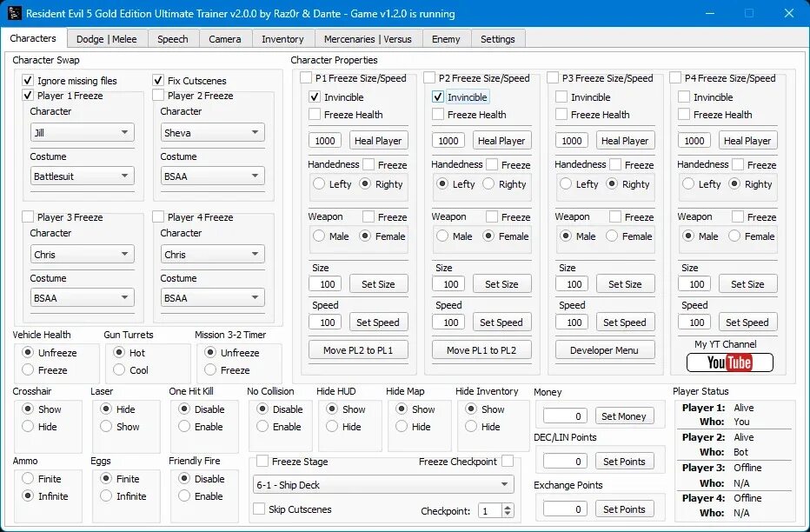Click P4 Speed value field

pyautogui.click(x=694, y=323)
